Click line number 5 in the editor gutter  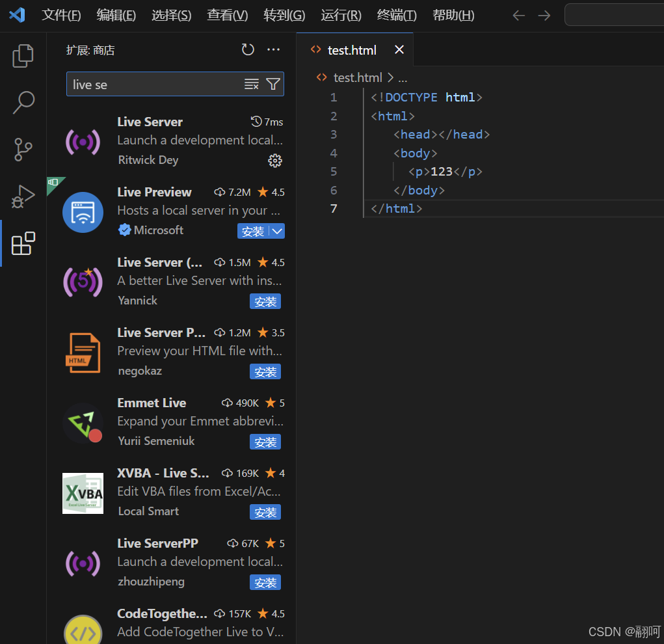(334, 172)
